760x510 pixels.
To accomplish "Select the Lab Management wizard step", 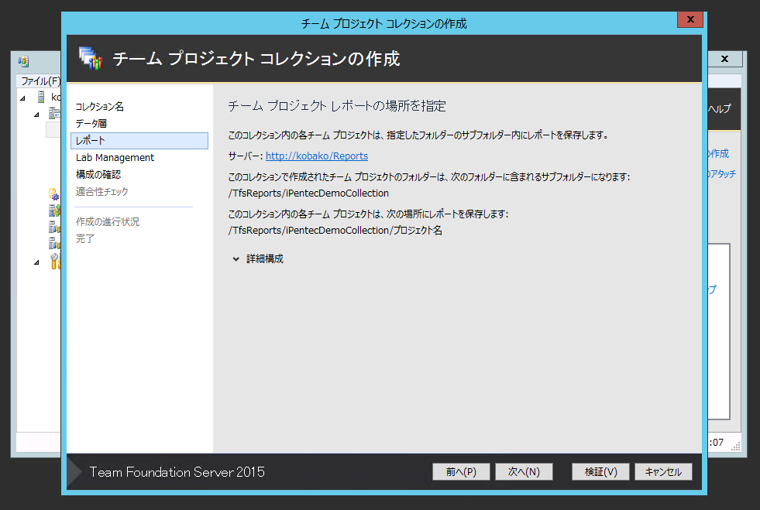I will 115,158.
